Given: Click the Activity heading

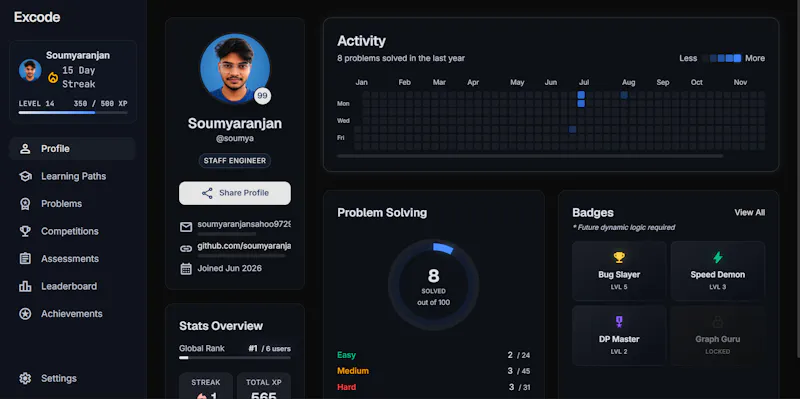Looking at the screenshot, I should coord(361,41).
